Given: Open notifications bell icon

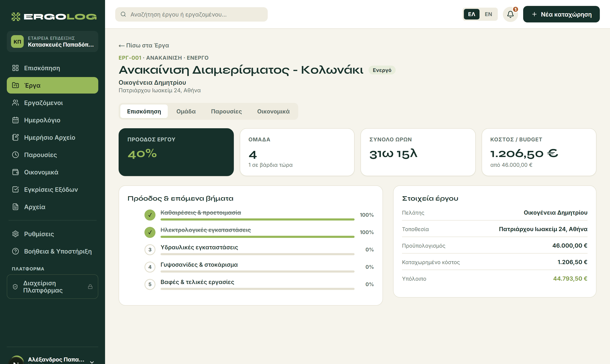Looking at the screenshot, I should pyautogui.click(x=510, y=14).
